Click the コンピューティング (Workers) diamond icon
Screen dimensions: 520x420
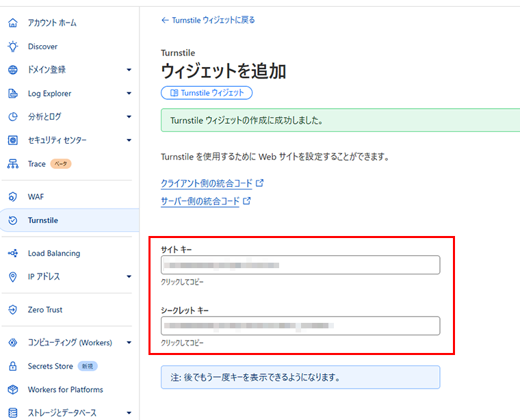tap(12, 343)
